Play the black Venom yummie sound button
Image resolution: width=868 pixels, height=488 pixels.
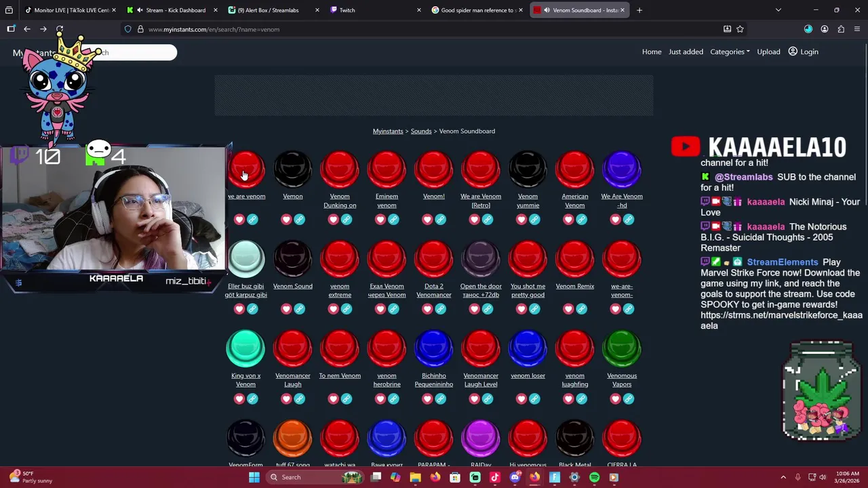[528, 169]
